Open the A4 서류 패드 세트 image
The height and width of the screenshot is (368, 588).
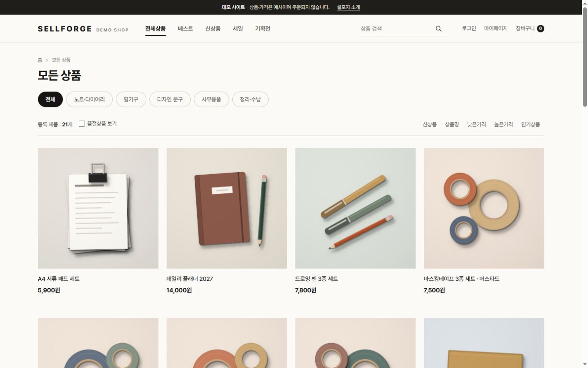(98, 208)
